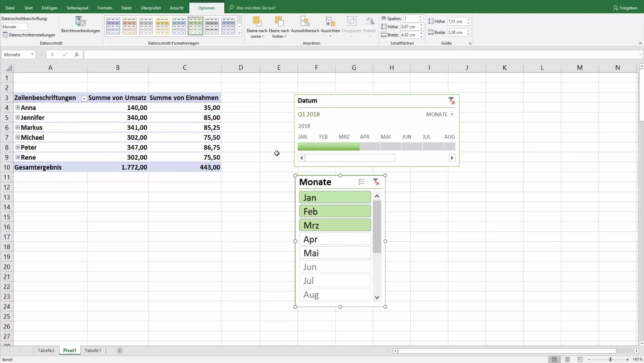Select Jul in Monate slicer
The height and width of the screenshot is (363, 644).
point(335,281)
